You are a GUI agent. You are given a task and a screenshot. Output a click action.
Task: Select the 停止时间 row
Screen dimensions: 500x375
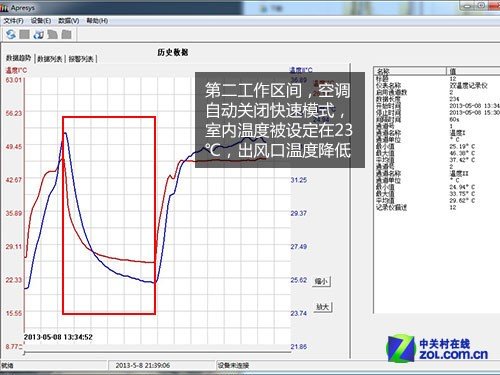pyautogui.click(x=437, y=113)
